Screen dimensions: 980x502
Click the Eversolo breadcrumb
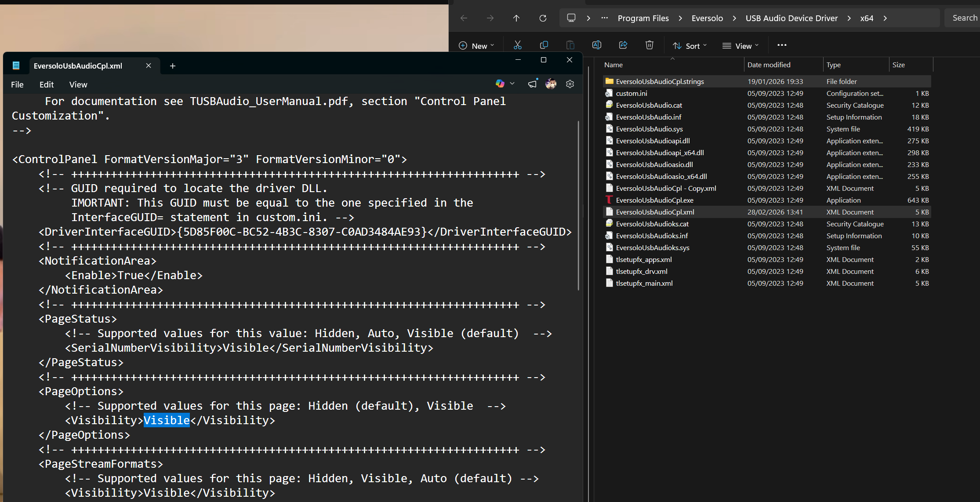click(707, 18)
